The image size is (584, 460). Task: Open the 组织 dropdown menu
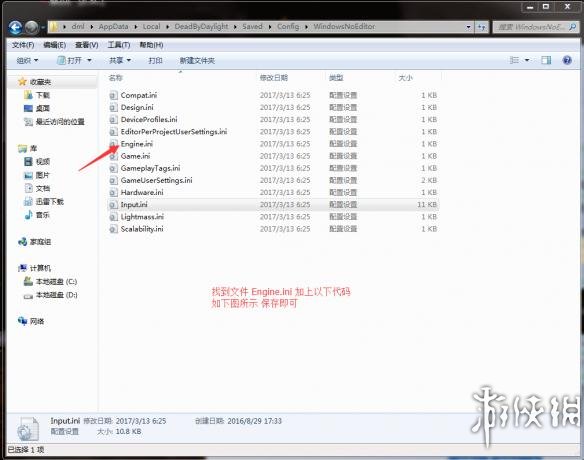(x=27, y=60)
